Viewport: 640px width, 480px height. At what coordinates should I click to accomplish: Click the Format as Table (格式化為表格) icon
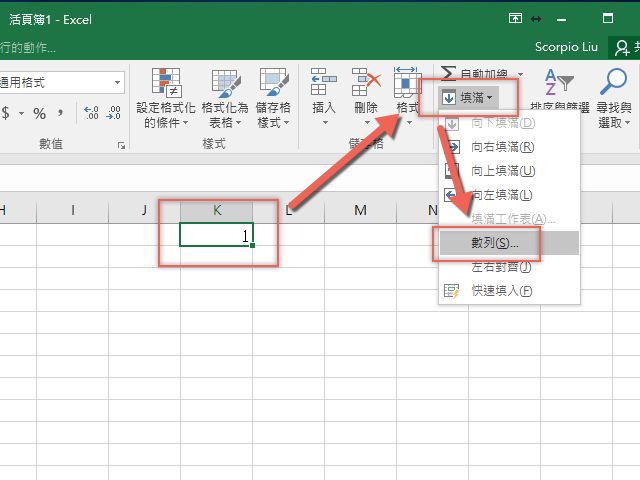coord(226,83)
